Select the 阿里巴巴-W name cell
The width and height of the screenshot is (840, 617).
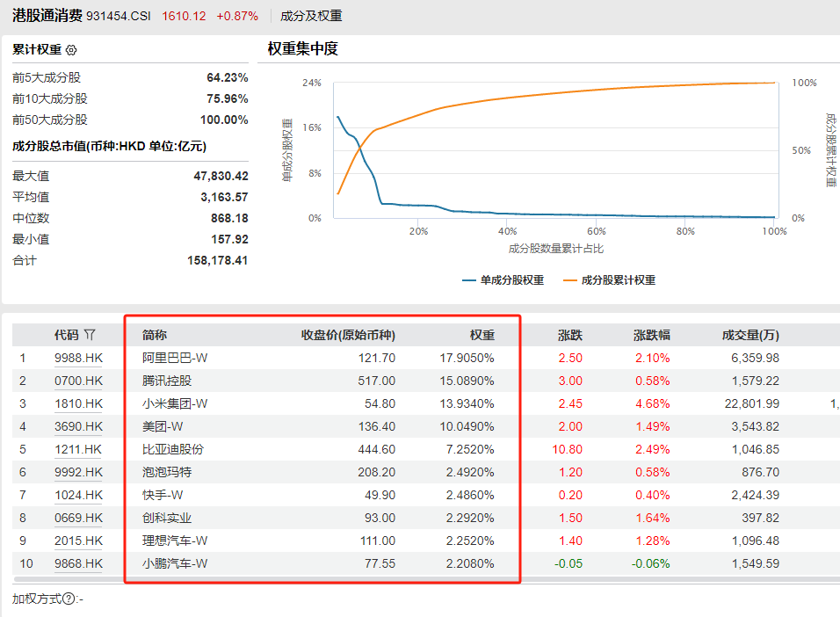175,358
